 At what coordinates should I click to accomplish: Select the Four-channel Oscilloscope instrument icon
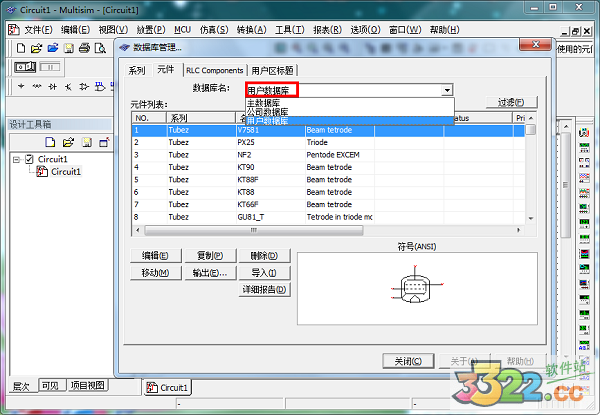point(584,193)
